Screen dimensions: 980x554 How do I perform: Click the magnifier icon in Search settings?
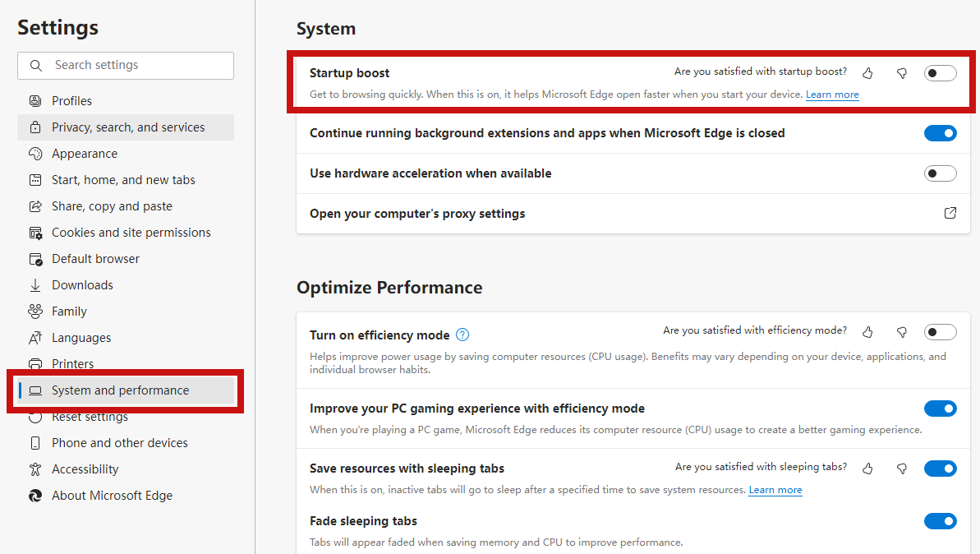pyautogui.click(x=36, y=65)
